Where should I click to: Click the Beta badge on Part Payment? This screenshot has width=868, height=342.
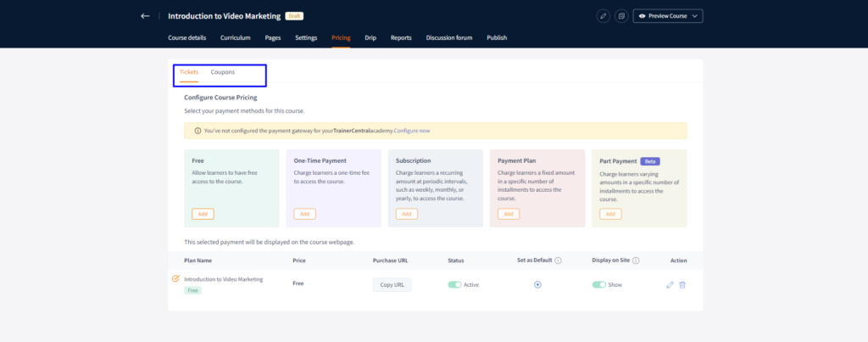tap(650, 161)
